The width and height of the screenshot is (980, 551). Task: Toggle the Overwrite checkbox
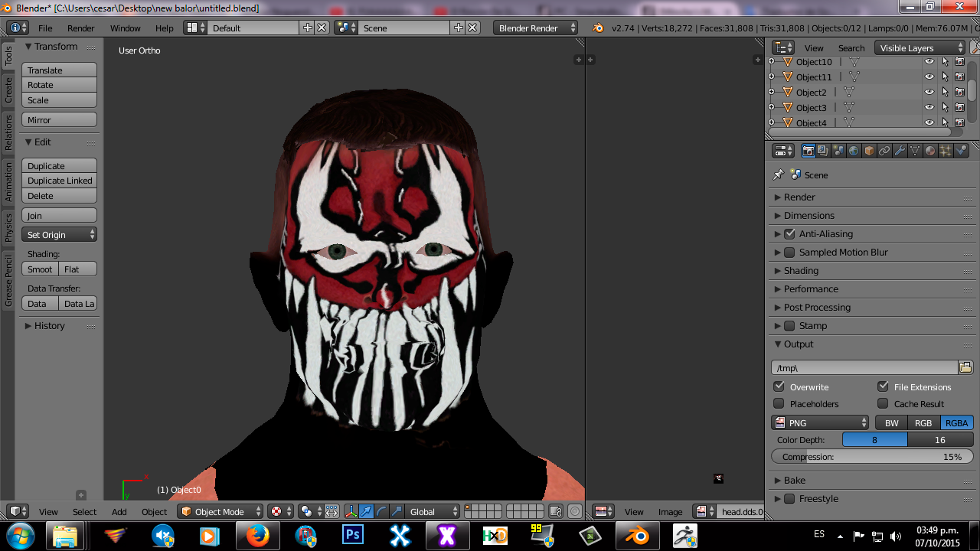[x=779, y=386]
